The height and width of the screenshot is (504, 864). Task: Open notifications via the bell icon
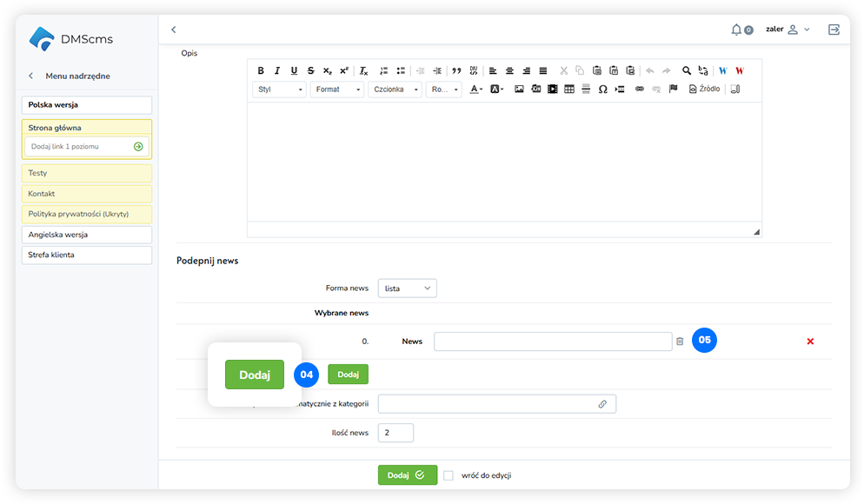coord(736,30)
